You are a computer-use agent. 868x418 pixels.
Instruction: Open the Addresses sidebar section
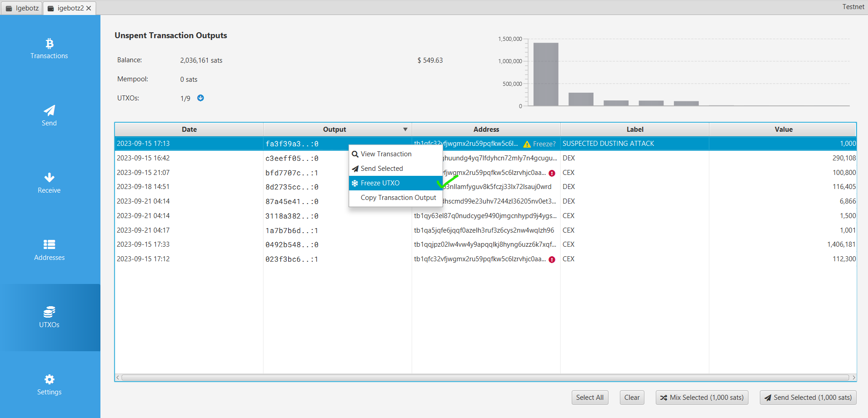(x=49, y=250)
